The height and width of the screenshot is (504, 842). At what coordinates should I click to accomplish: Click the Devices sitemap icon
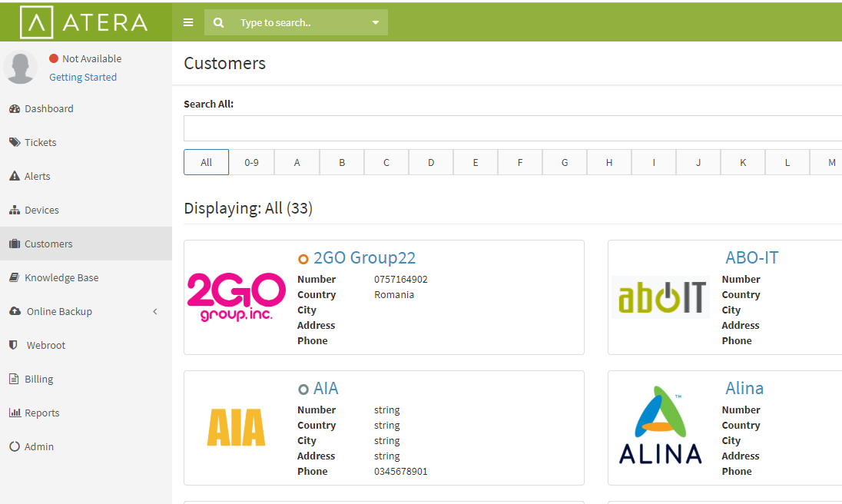15,210
